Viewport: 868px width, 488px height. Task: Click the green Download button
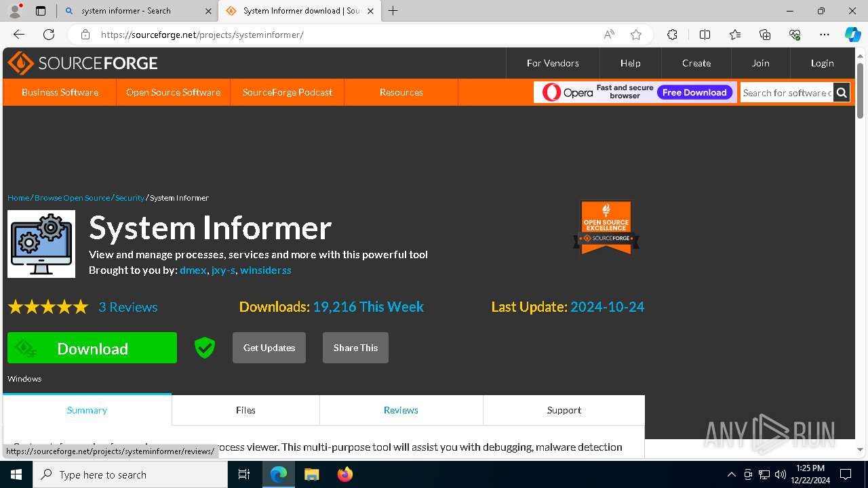pyautogui.click(x=92, y=348)
